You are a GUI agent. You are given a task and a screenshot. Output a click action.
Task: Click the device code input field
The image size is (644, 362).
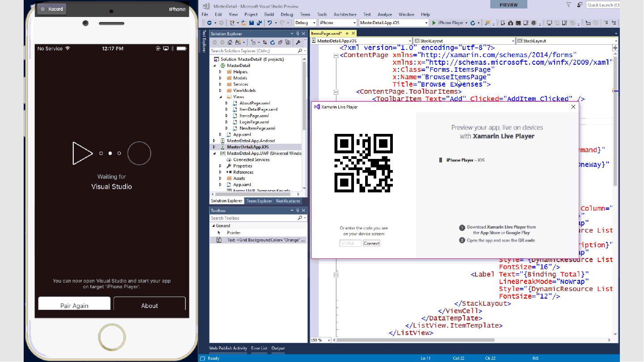point(350,243)
